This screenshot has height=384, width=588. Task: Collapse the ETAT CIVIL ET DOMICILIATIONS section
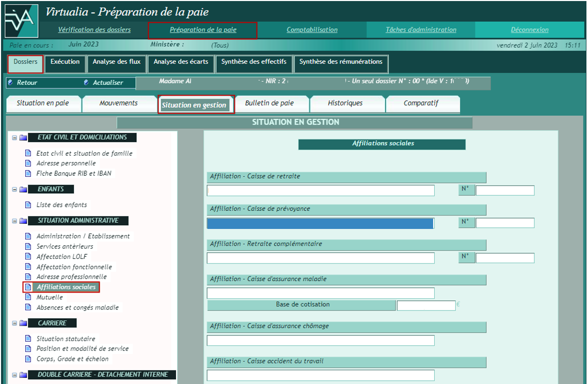tap(14, 138)
